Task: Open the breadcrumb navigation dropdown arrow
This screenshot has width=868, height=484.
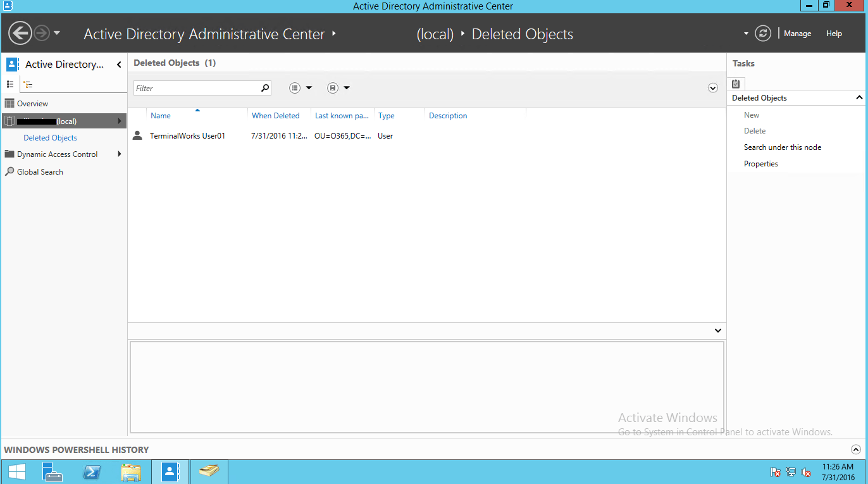Action: (745, 33)
